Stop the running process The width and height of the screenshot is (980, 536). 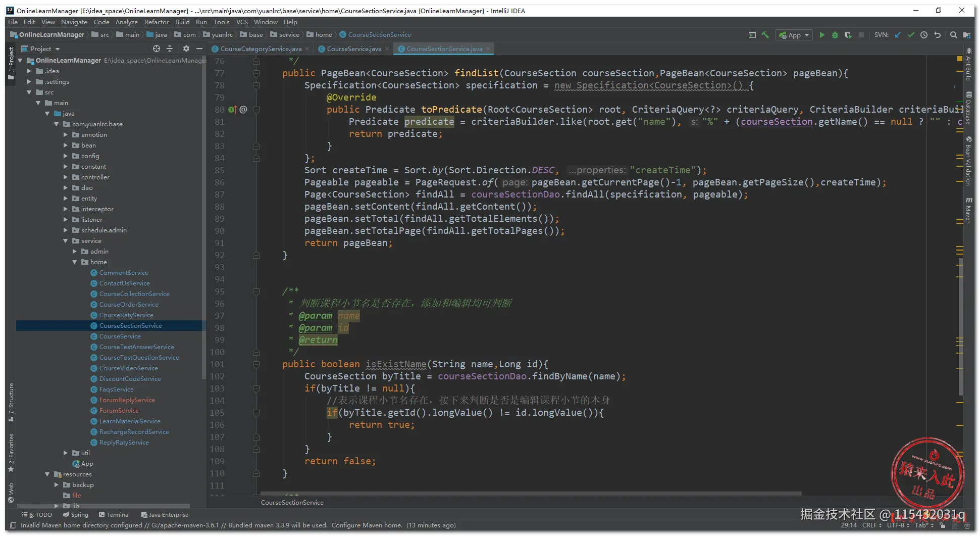861,35
